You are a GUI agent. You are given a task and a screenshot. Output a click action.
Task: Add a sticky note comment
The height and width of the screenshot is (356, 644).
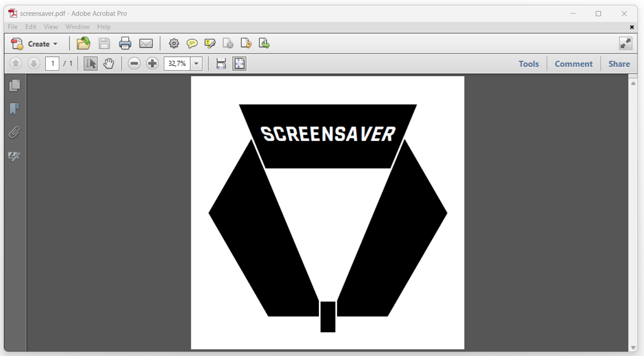[192, 43]
